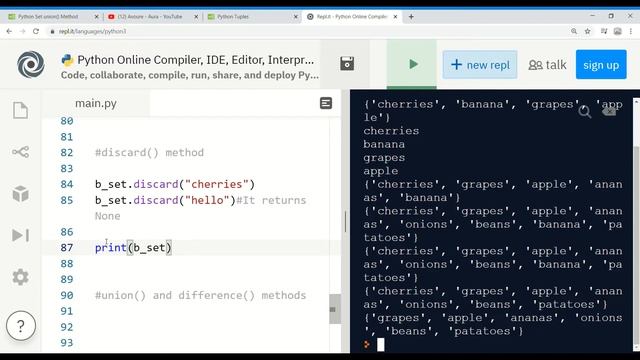Search the console with magnifier icon
640x360 pixels.
pos(584,111)
